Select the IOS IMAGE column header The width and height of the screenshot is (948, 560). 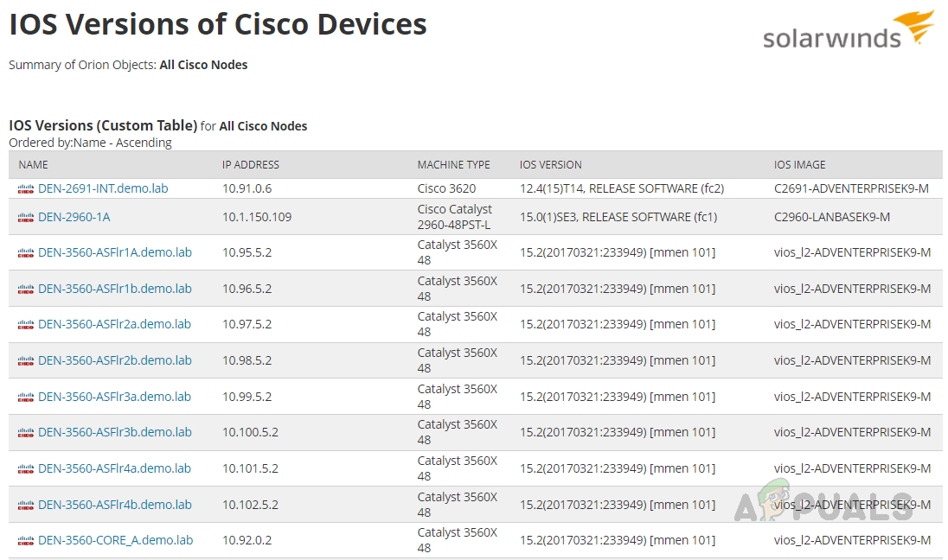pyautogui.click(x=799, y=164)
